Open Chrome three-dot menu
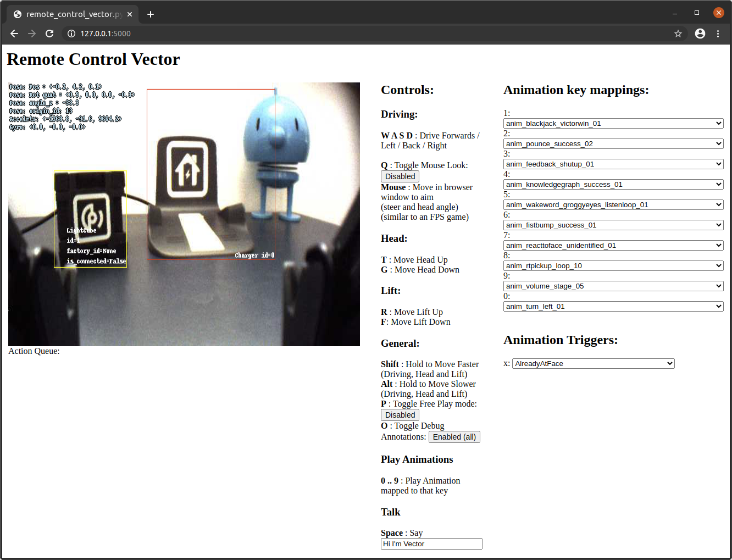This screenshot has height=560, width=732. point(718,34)
